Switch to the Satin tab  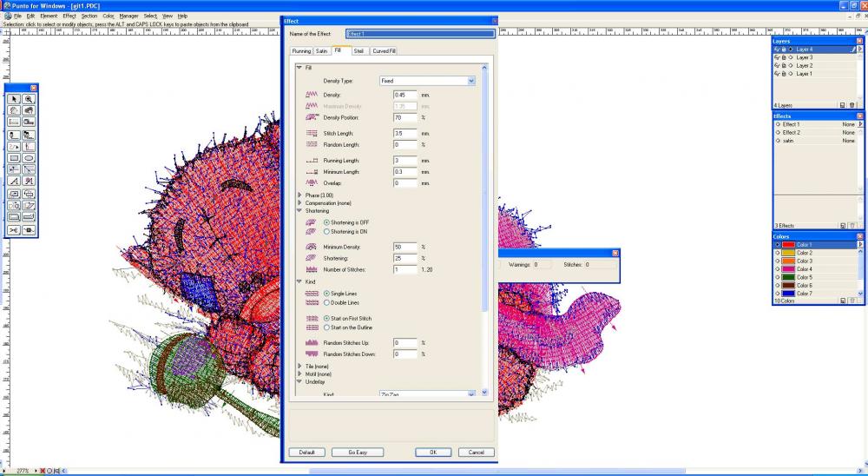pos(321,51)
